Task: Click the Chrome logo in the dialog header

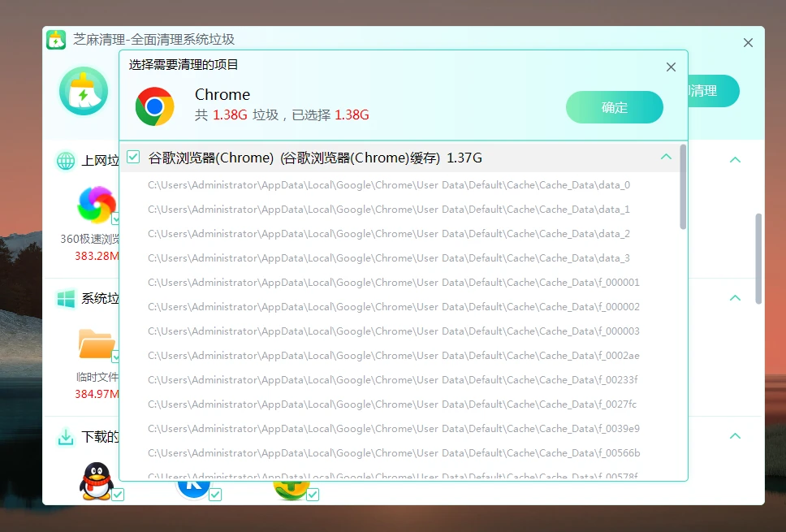Action: click(x=154, y=106)
